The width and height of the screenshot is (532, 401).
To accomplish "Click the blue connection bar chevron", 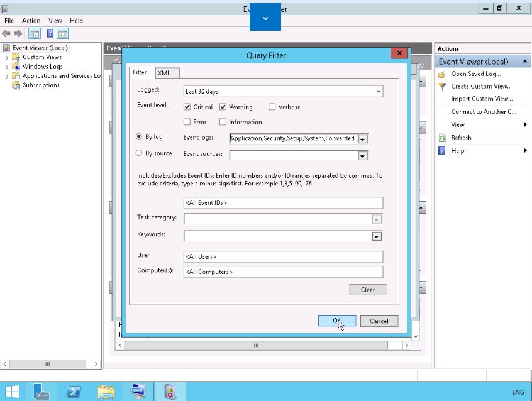I will pyautogui.click(x=265, y=18).
